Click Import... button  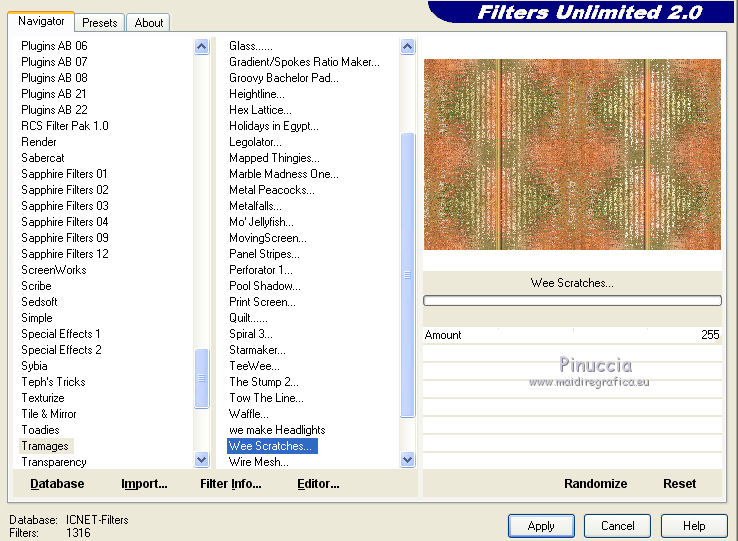(x=144, y=484)
